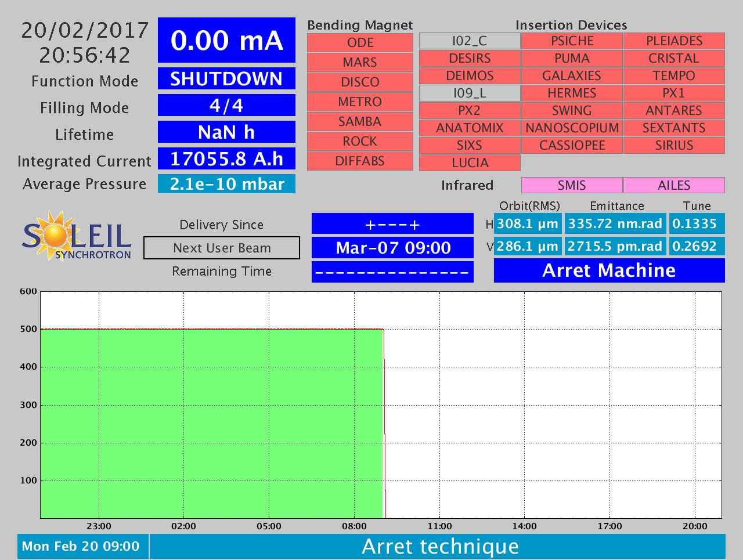This screenshot has width=743, height=560.
Task: Click the 20/02/2017 date display
Action: (85, 30)
